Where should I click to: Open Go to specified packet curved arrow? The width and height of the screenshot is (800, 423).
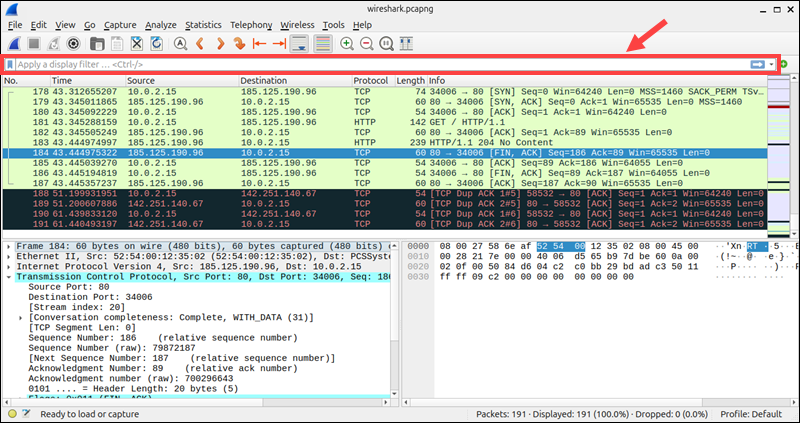[239, 44]
